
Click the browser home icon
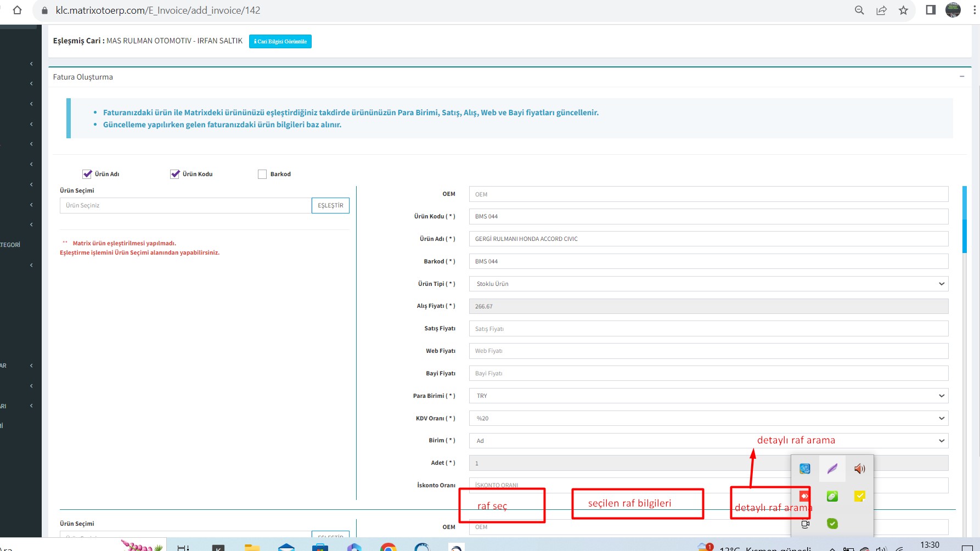pos(17,10)
